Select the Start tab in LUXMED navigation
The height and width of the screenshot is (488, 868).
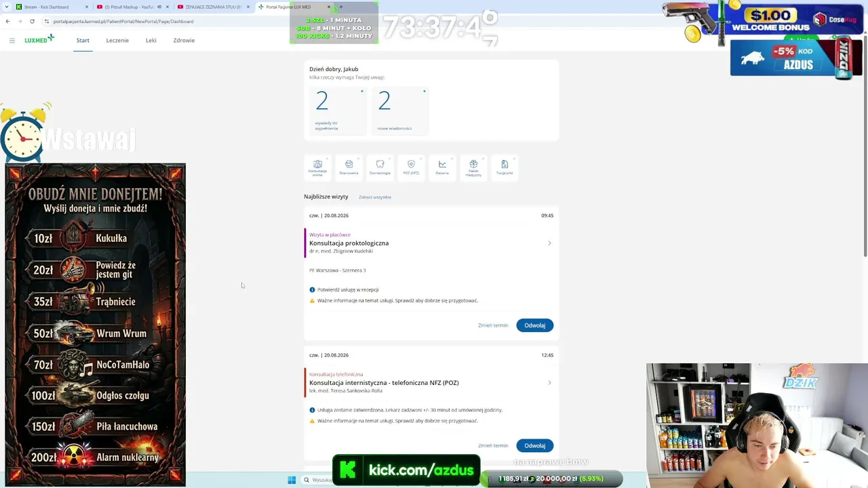pos(83,41)
